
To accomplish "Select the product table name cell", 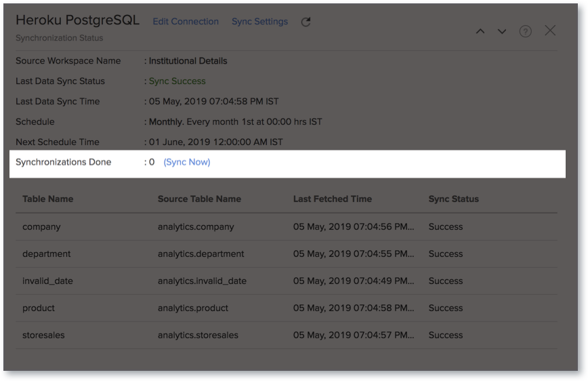I will tap(38, 308).
